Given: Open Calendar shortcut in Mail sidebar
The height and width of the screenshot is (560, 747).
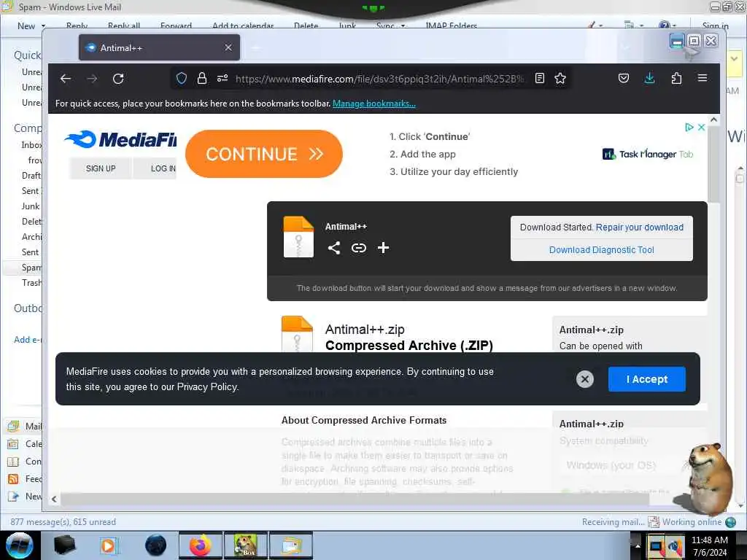Looking at the screenshot, I should pyautogui.click(x=25, y=444).
